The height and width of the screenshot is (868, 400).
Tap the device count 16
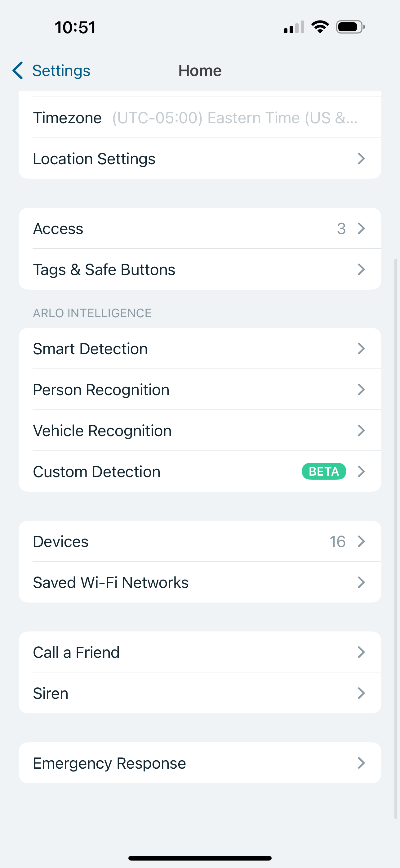pos(338,541)
